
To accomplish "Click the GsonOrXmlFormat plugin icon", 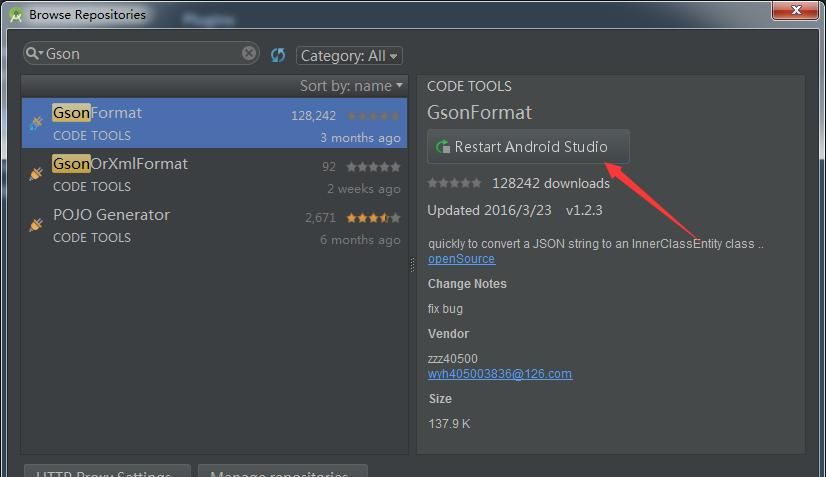I will [x=36, y=174].
